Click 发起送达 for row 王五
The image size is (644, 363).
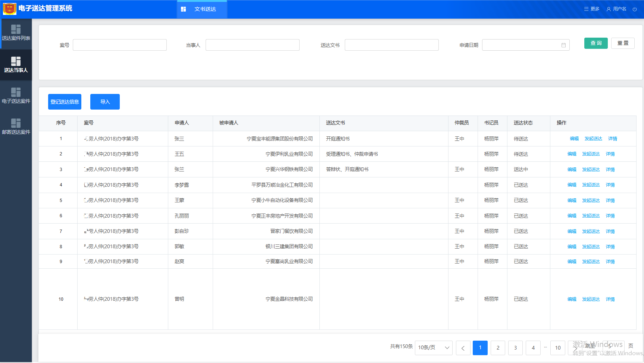pyautogui.click(x=591, y=154)
